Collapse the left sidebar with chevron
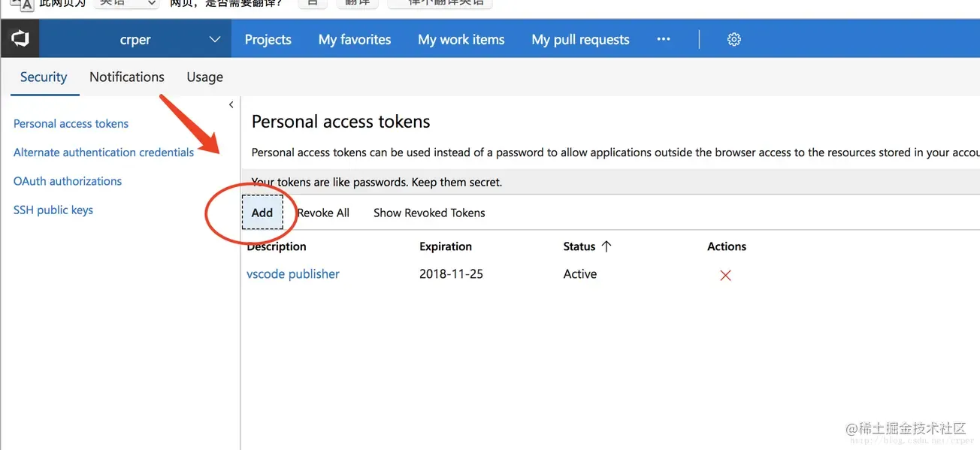The width and height of the screenshot is (980, 450). click(231, 105)
